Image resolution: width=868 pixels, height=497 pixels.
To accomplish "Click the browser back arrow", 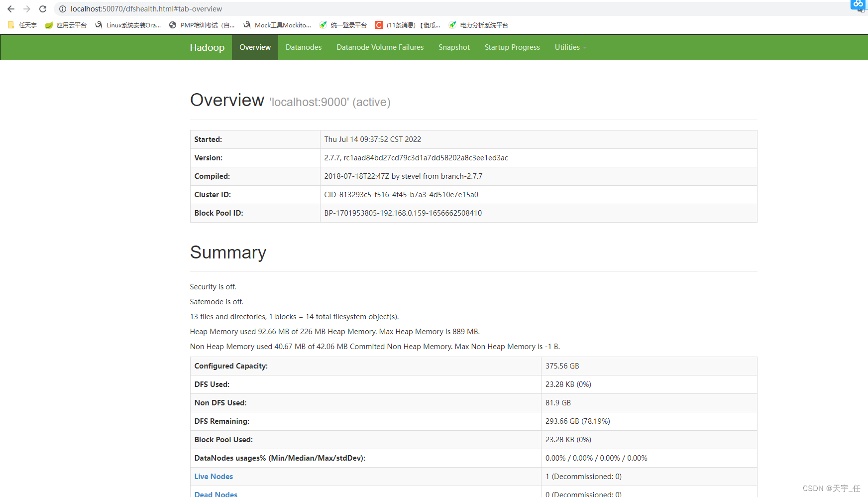I will 11,9.
